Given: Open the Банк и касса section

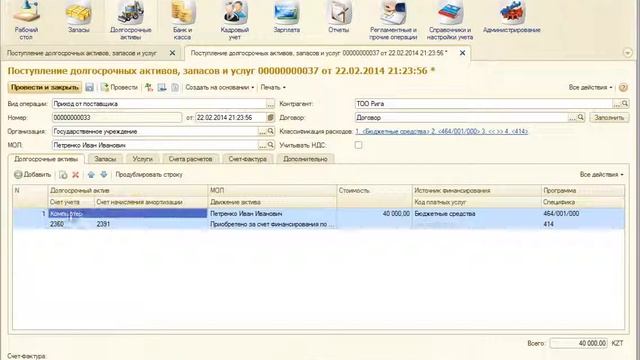Looking at the screenshot, I should [x=182, y=20].
